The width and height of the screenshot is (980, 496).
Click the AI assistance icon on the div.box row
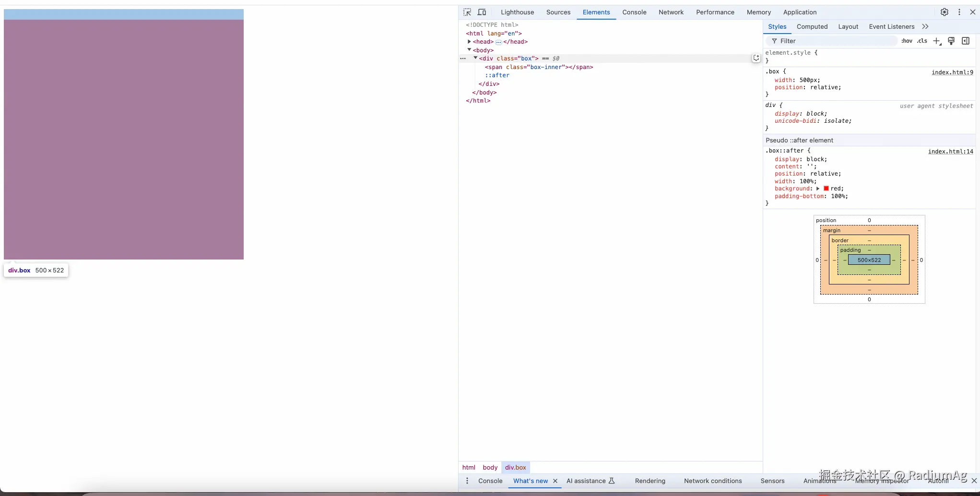tap(756, 58)
